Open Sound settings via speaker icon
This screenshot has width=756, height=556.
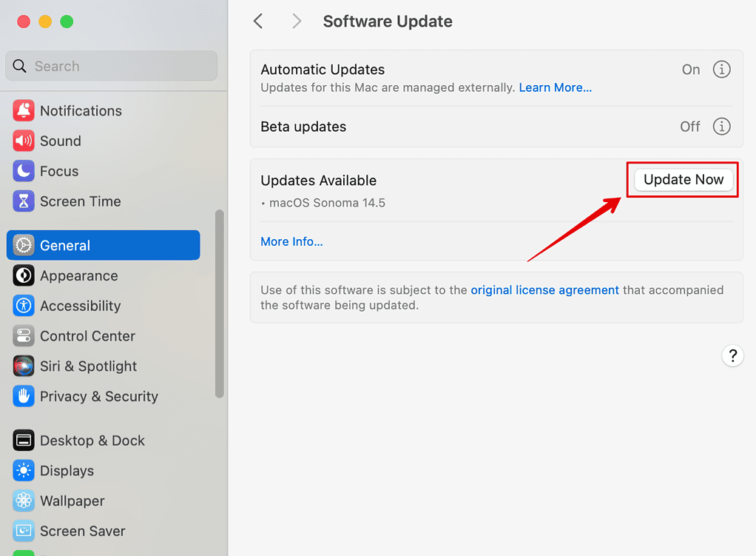[x=24, y=141]
